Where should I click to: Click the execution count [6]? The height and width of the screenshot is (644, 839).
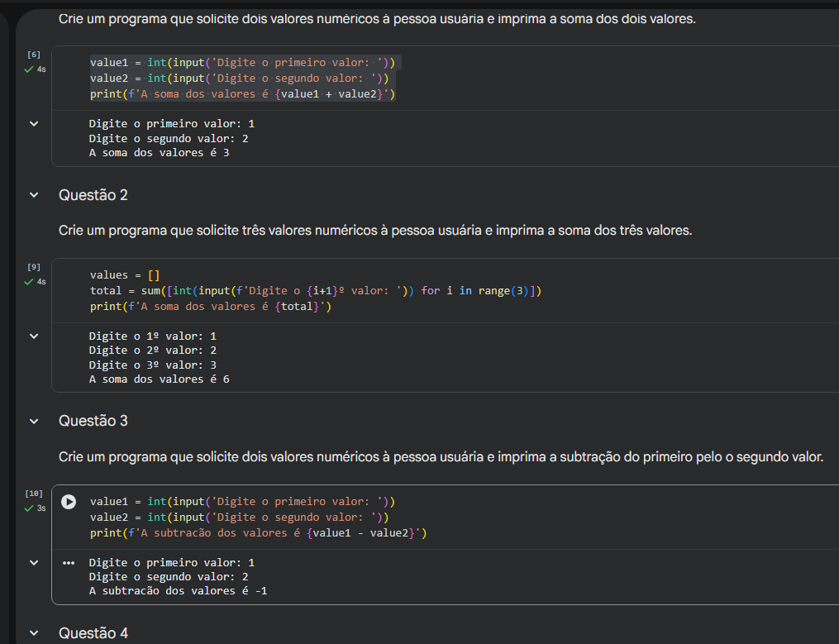[x=34, y=55]
